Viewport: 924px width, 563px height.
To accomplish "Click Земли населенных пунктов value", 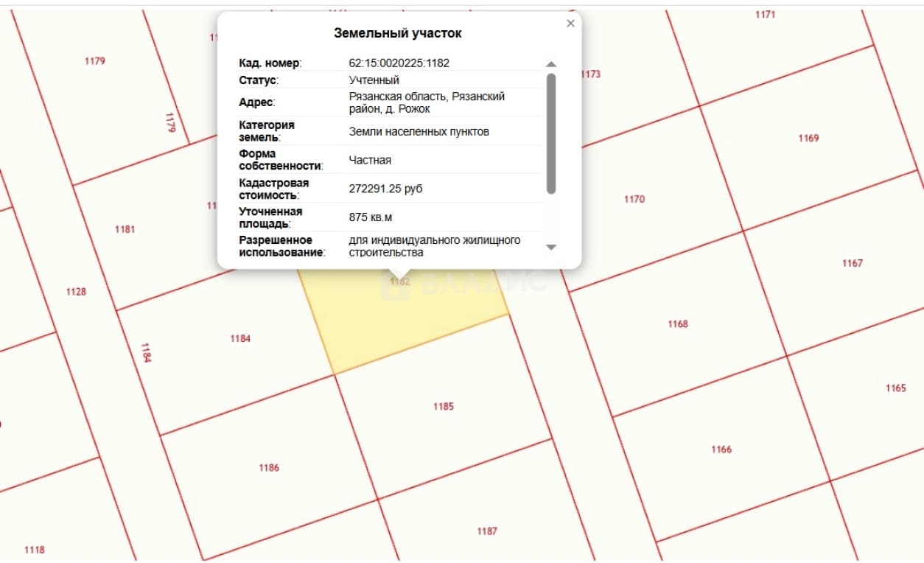I will tap(419, 132).
